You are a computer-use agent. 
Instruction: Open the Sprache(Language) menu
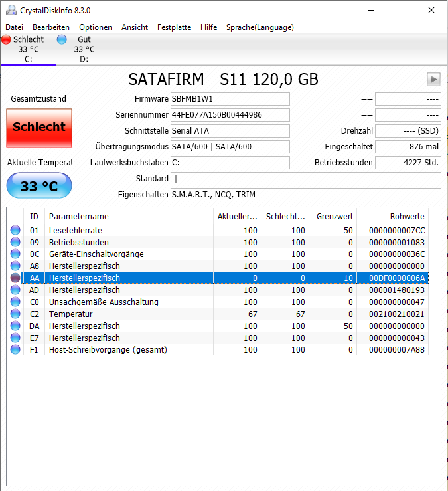pyautogui.click(x=260, y=27)
